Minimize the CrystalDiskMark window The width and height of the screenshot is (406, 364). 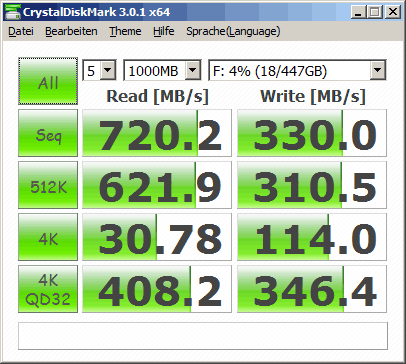pyautogui.click(x=359, y=12)
